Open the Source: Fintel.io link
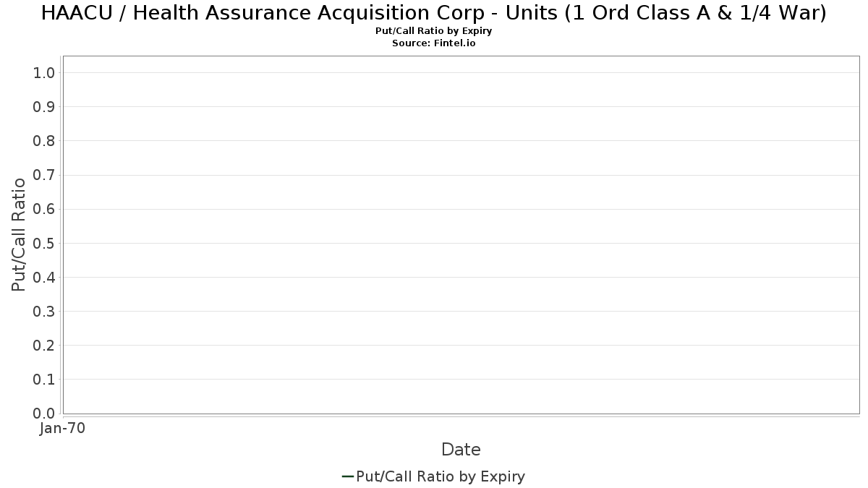 (x=434, y=43)
